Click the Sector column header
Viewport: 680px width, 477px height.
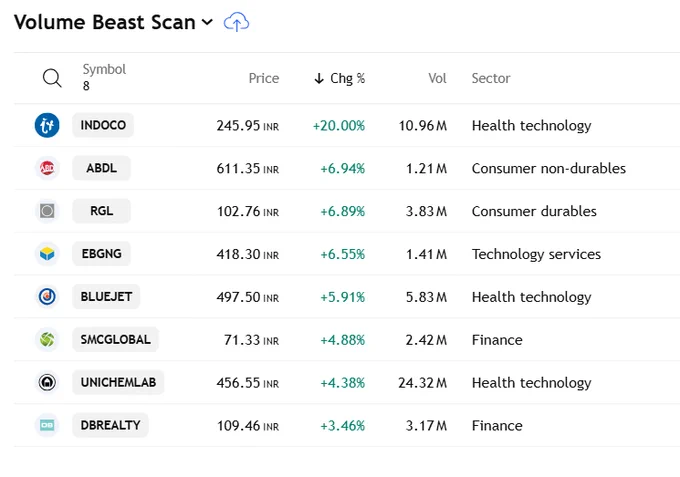pos(491,78)
